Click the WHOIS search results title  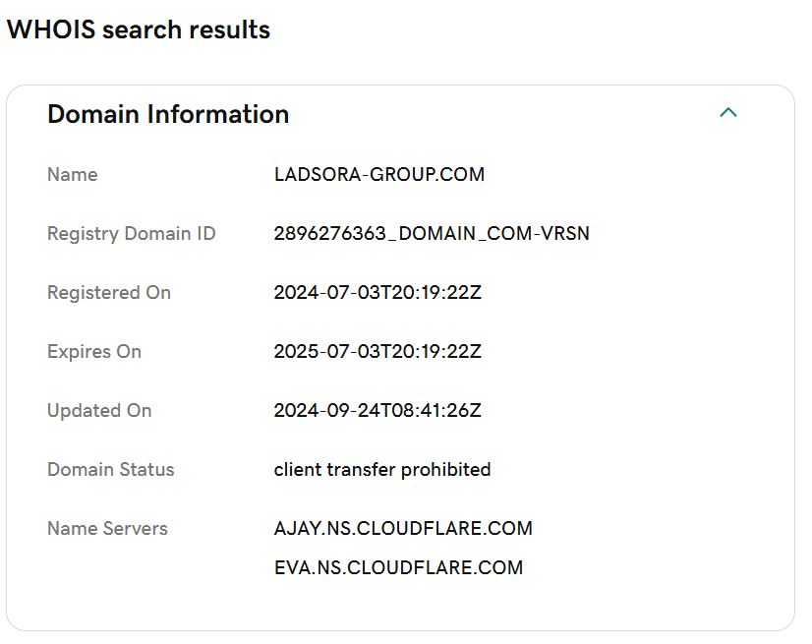point(139,29)
